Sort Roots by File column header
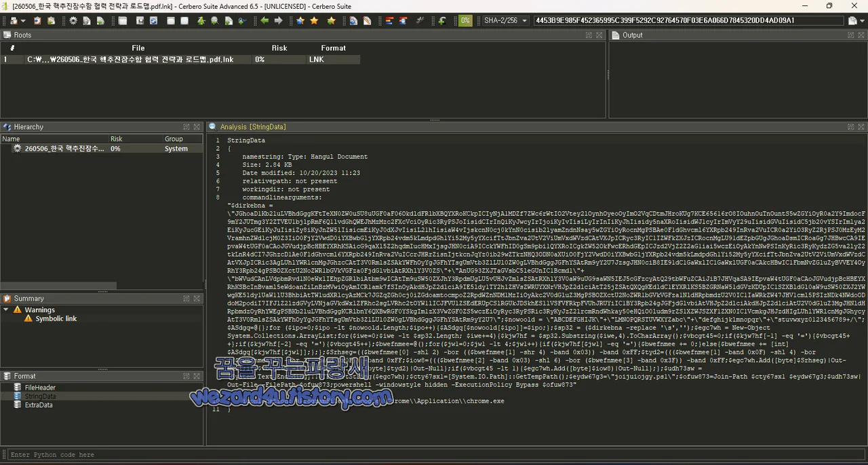The image size is (868, 465). click(138, 48)
